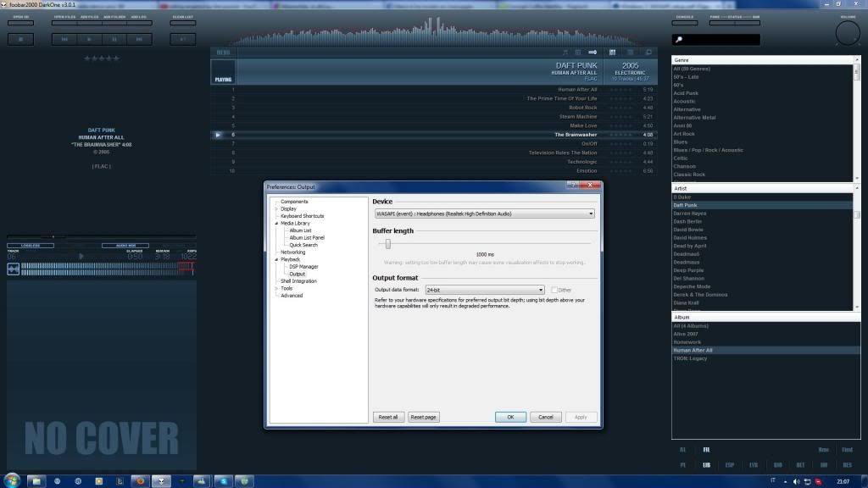Click the speech bubble icon above the playlist
The width and height of the screenshot is (868, 488).
(x=648, y=52)
